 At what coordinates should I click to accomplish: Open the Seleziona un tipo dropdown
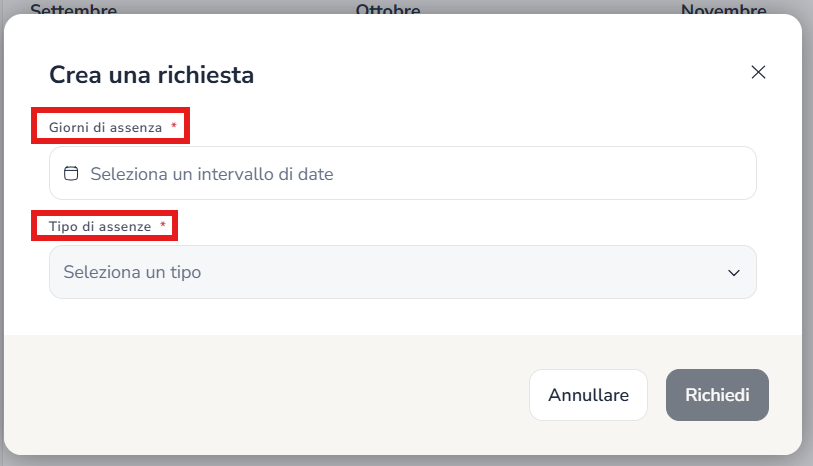(402, 272)
